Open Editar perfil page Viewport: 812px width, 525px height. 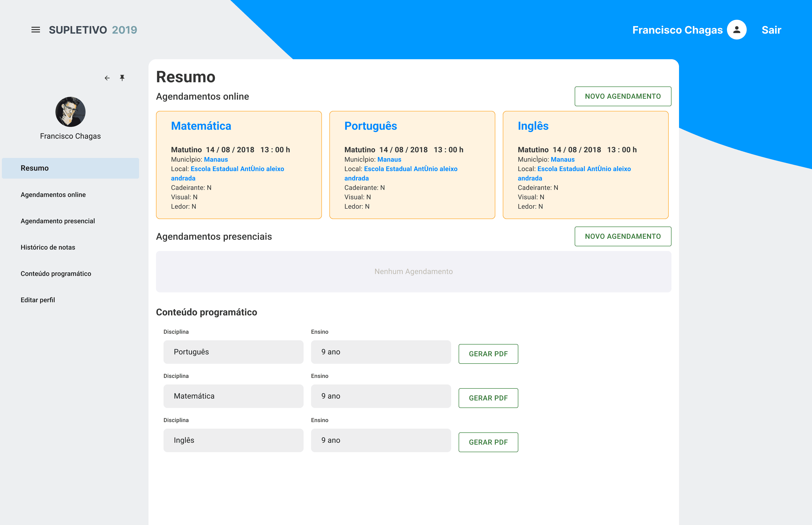click(38, 300)
